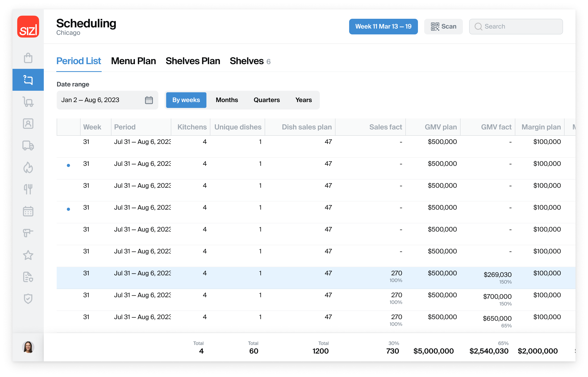Open the calendar icon in sidebar
588x377 pixels.
tap(28, 211)
